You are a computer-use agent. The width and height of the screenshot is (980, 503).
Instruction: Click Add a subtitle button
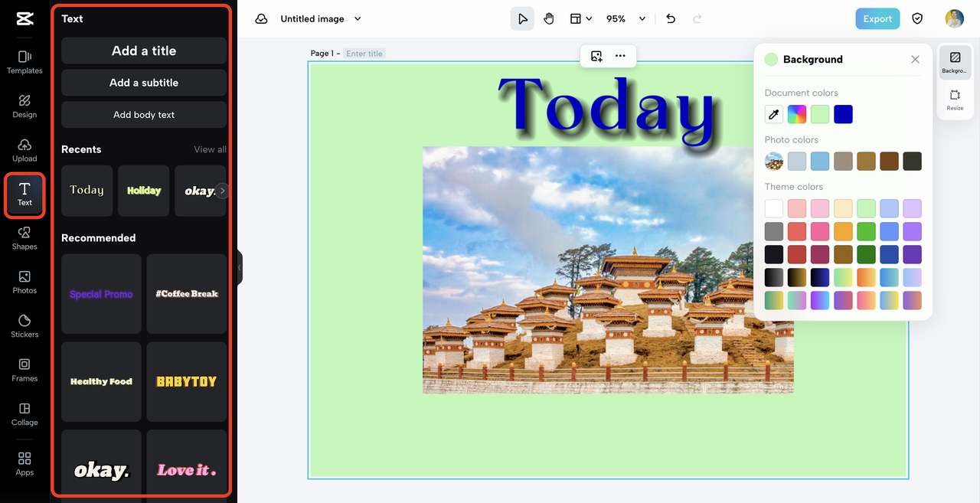(144, 83)
